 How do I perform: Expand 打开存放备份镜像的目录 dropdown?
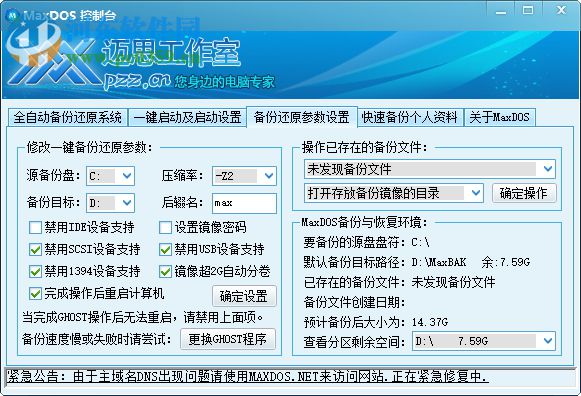(394, 193)
